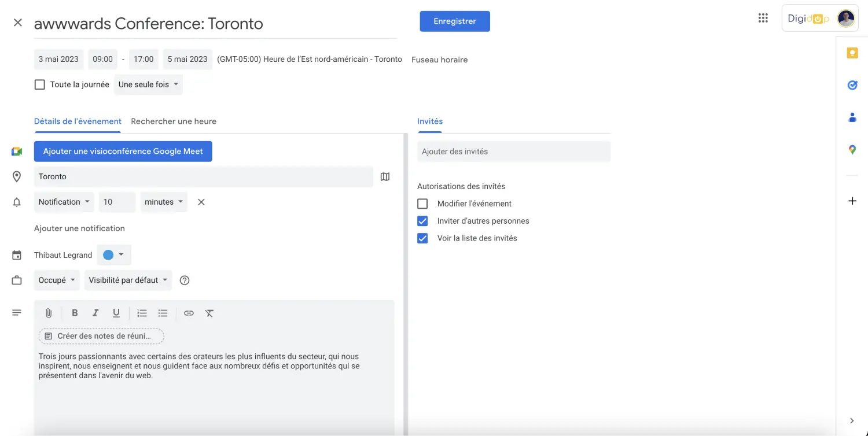Click Ajouter une notification
The image size is (868, 436).
point(79,228)
